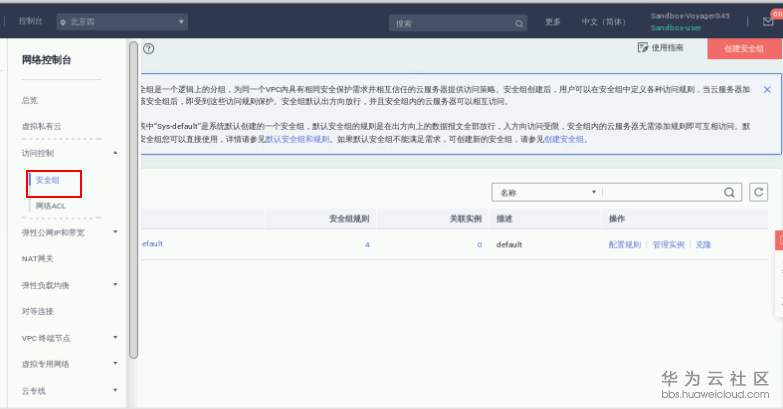Open NAT网关 in sidebar
The width and height of the screenshot is (783, 409).
pyautogui.click(x=37, y=259)
